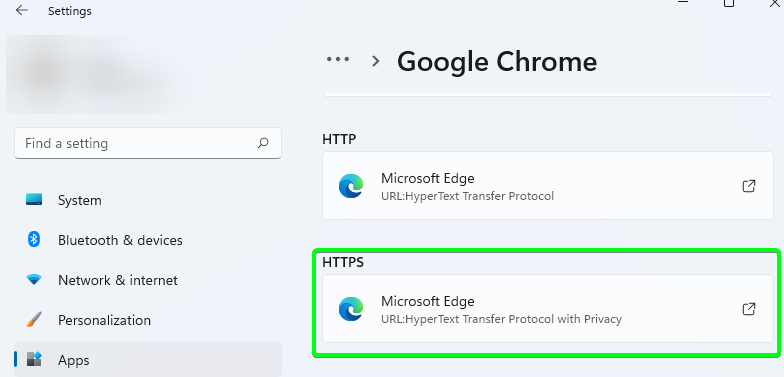This screenshot has width=784, height=377.
Task: Change HTTP default from Microsoft Edge
Action: pyautogui.click(x=548, y=186)
